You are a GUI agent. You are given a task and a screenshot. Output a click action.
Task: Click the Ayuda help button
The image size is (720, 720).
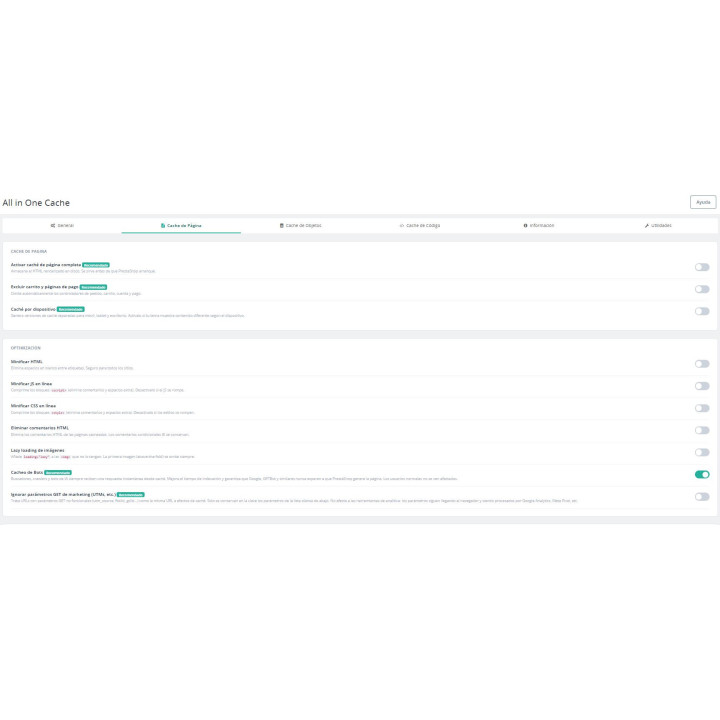click(x=703, y=202)
